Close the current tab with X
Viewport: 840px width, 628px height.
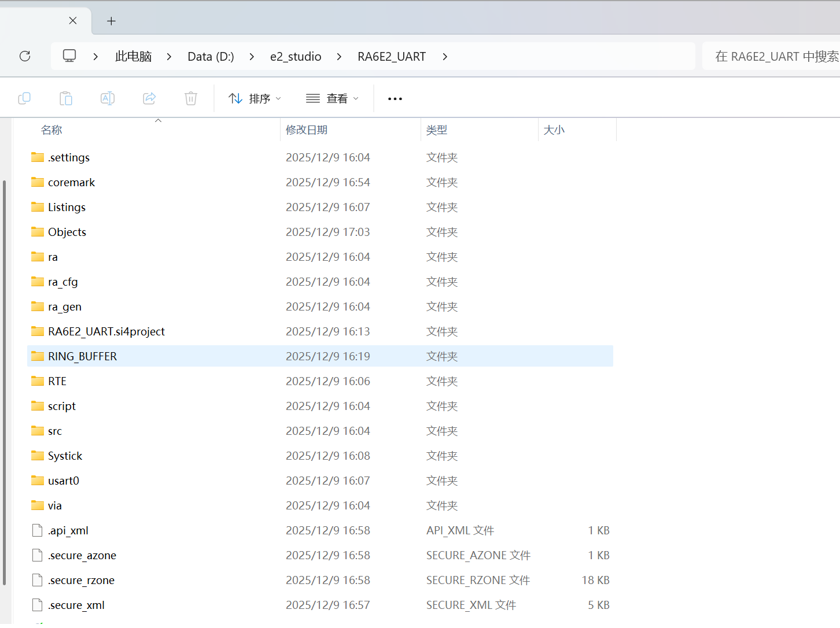click(73, 21)
